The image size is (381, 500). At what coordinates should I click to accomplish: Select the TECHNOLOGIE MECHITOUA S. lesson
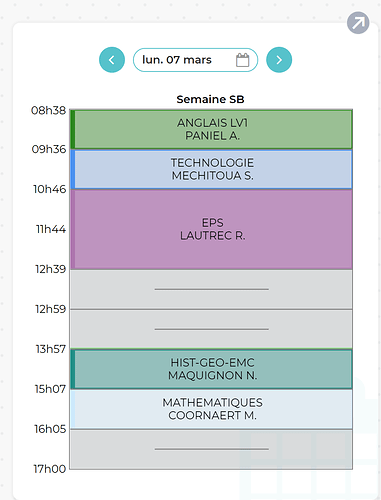pos(211,169)
